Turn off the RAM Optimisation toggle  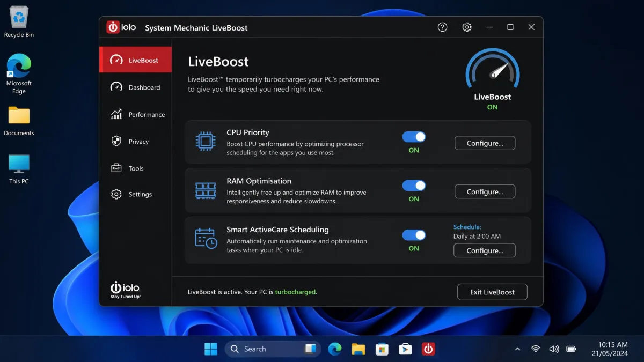414,186
